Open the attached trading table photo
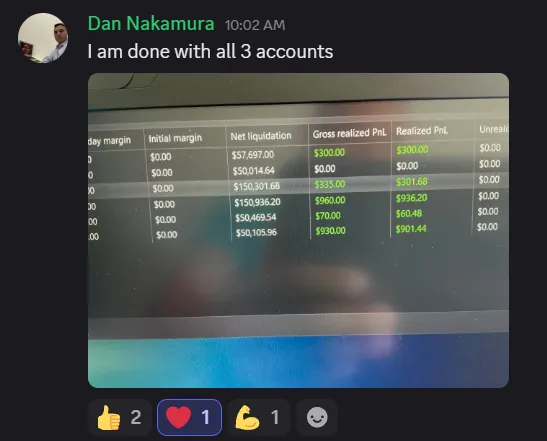Screen dimensions: 547x441 click(298, 230)
